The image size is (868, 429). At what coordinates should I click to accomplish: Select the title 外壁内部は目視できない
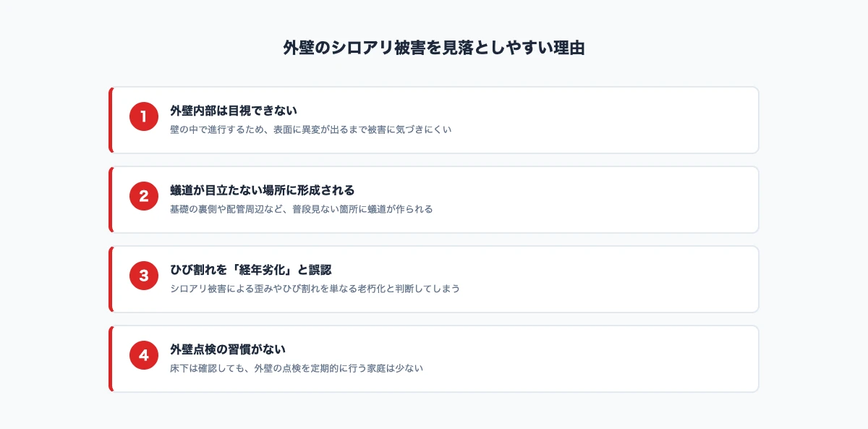coord(233,111)
